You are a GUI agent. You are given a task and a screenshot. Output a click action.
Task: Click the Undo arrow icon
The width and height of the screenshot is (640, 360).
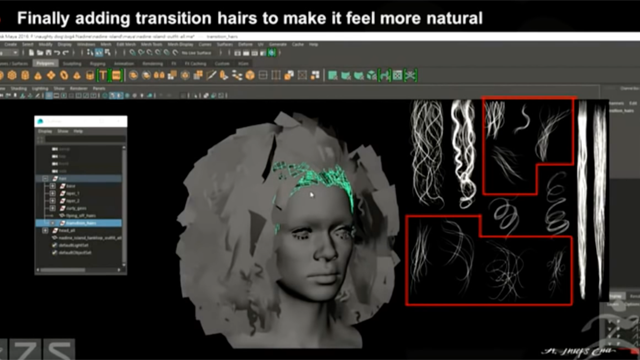point(57,53)
